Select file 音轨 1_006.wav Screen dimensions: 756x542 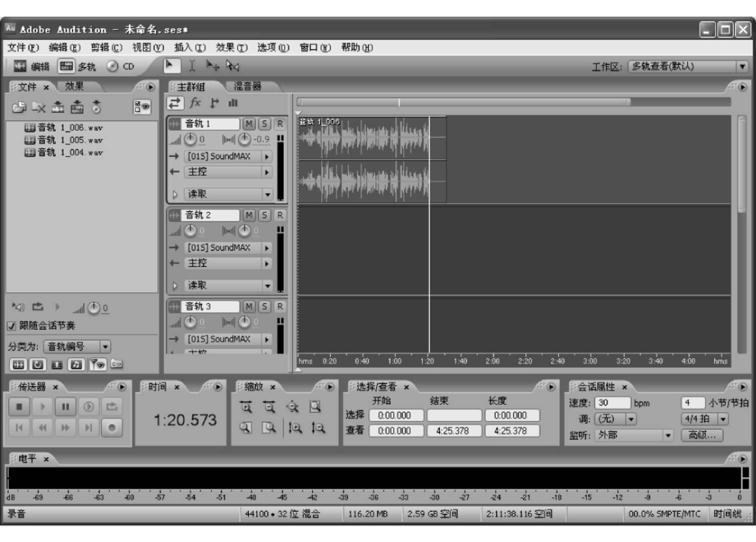pyautogui.click(x=64, y=128)
